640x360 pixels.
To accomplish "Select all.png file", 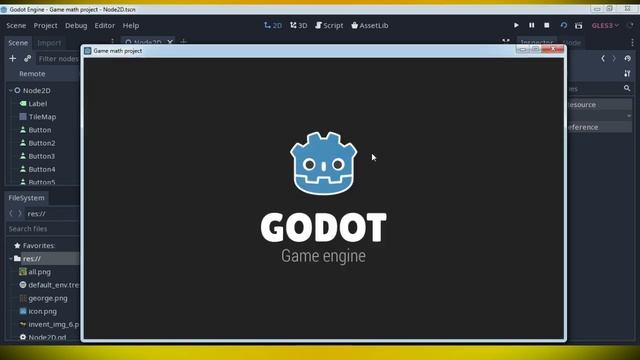I will [x=39, y=272].
